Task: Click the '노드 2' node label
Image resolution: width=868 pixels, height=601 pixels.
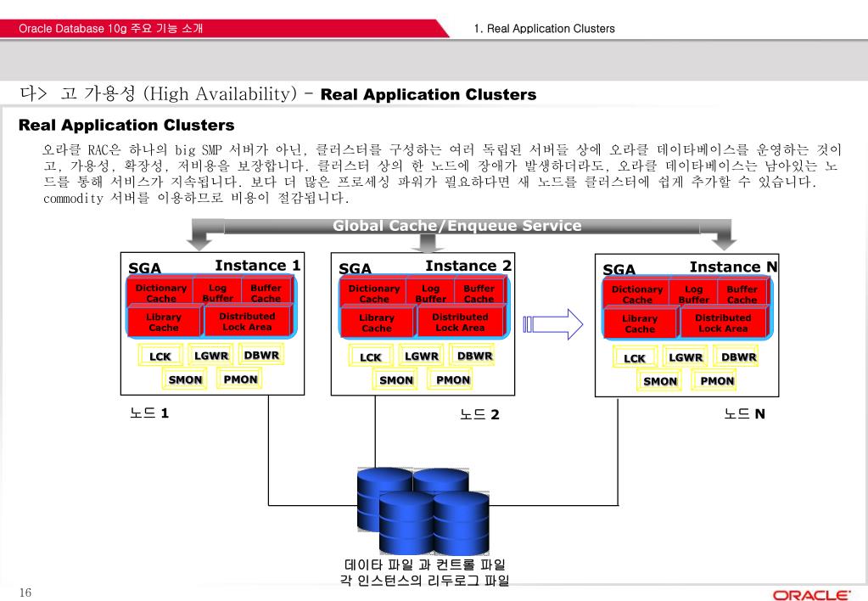Action: click(479, 413)
